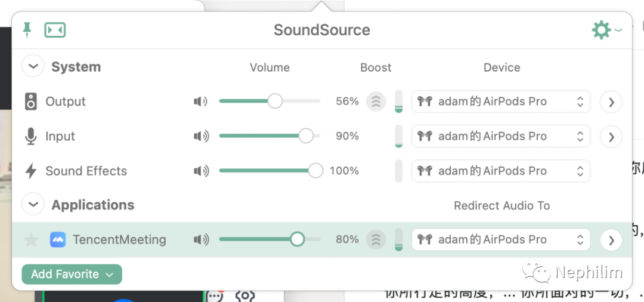Open the Sound Effects device dropdown

501,171
